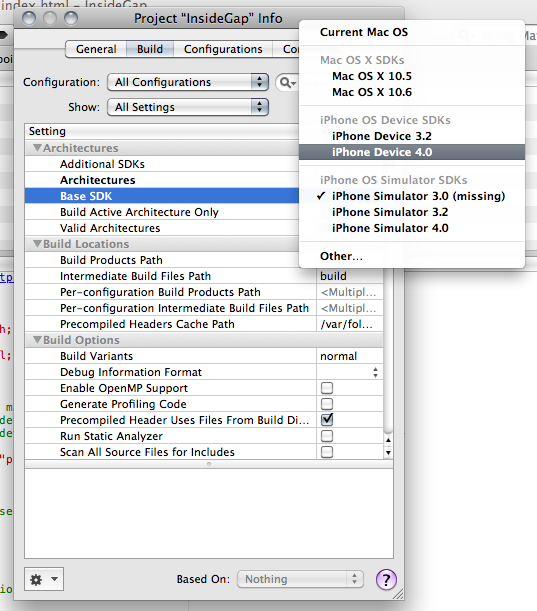Image resolution: width=537 pixels, height=611 pixels.
Task: Switch to the Build tab
Action: (150, 49)
